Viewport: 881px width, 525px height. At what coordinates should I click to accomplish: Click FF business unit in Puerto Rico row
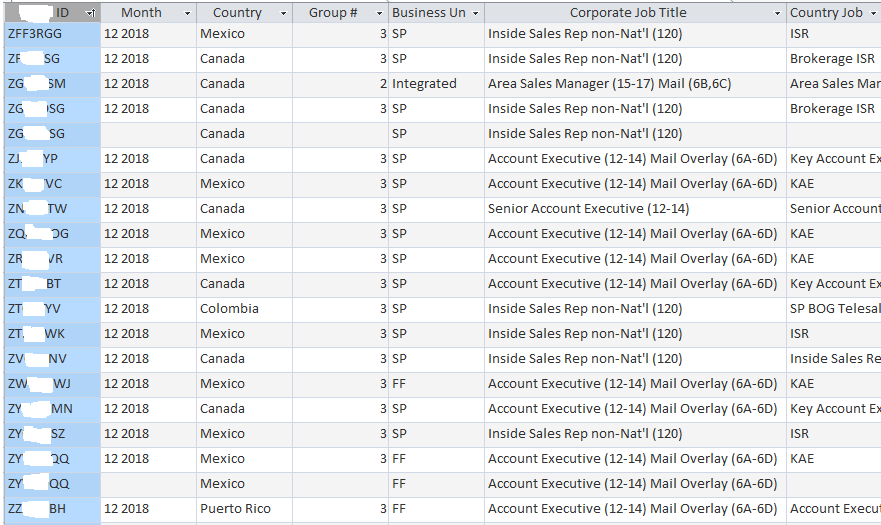coord(436,509)
